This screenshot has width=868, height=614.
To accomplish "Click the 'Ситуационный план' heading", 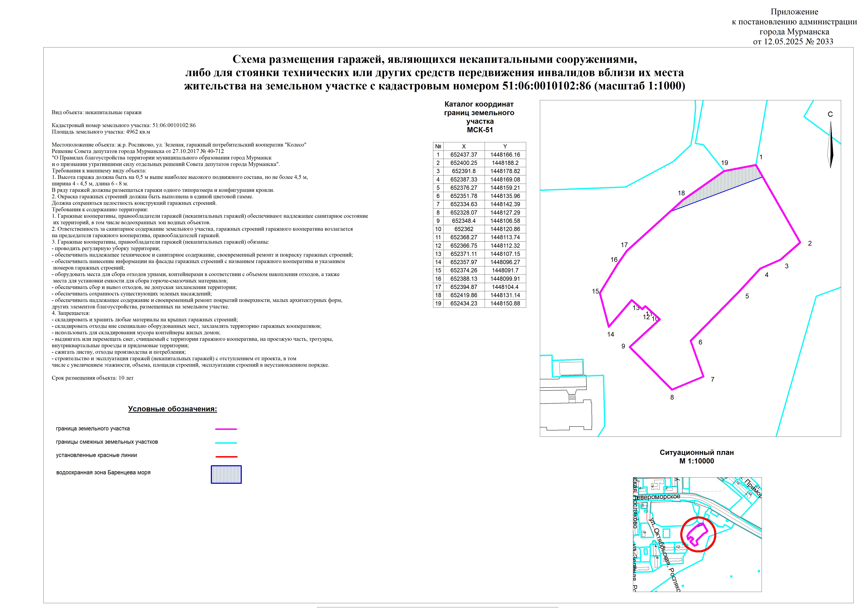I will [696, 452].
